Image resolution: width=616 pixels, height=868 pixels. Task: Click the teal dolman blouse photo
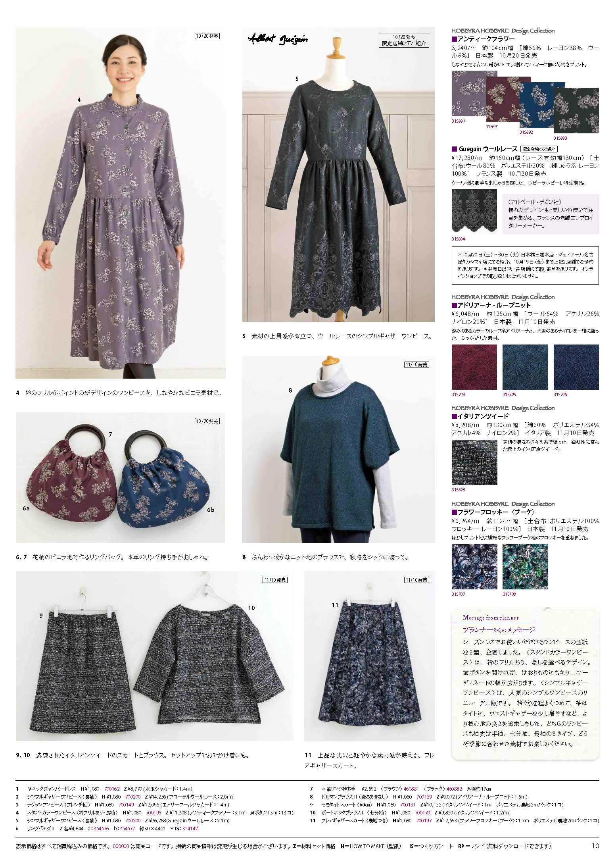[x=338, y=449]
